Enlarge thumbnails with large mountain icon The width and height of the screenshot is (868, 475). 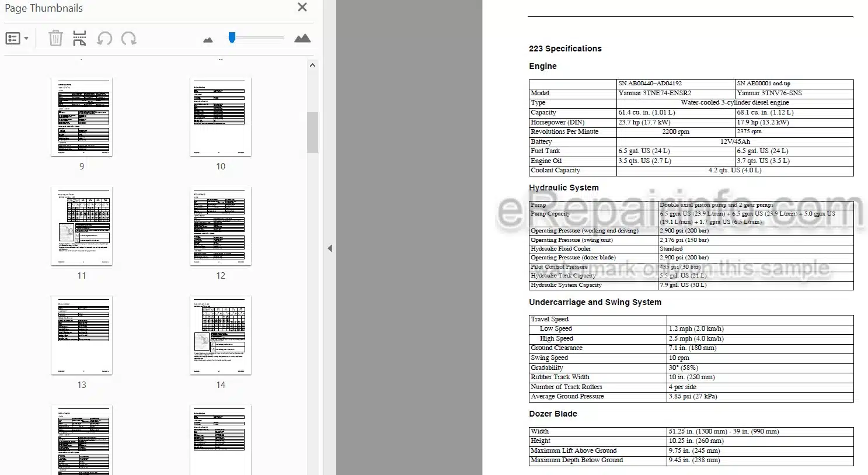point(302,38)
